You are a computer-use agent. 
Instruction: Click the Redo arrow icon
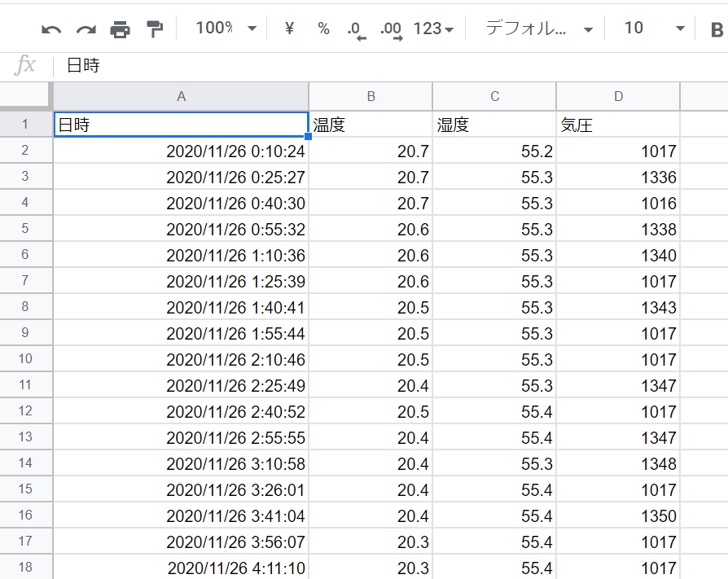[x=86, y=29]
